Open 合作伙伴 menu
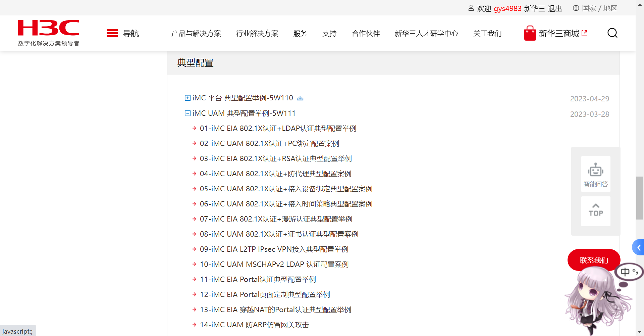This screenshot has width=644, height=336. coord(366,34)
